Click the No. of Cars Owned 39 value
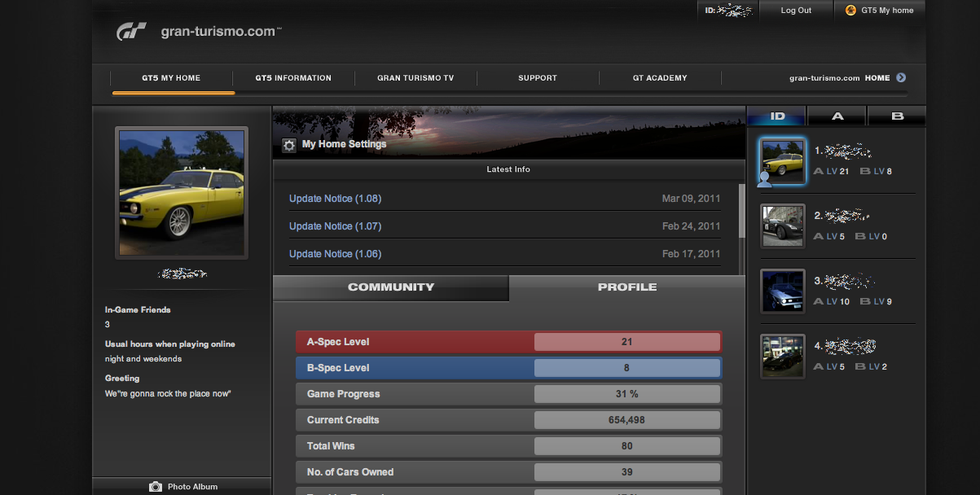 (x=627, y=472)
